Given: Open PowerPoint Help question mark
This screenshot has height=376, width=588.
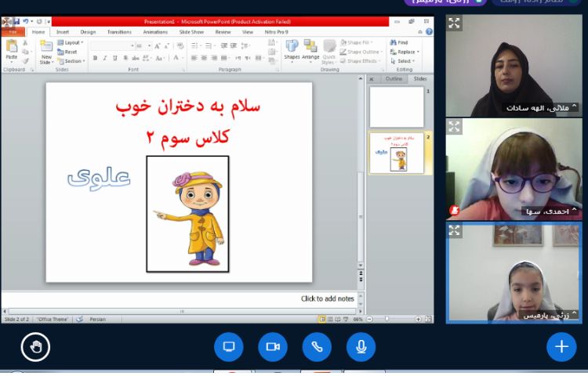Looking at the screenshot, I should click(429, 32).
